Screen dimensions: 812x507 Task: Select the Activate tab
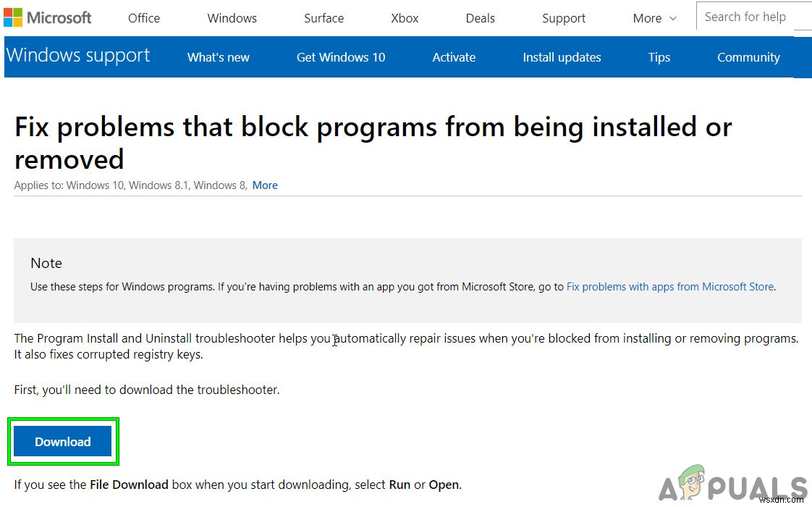coord(454,57)
